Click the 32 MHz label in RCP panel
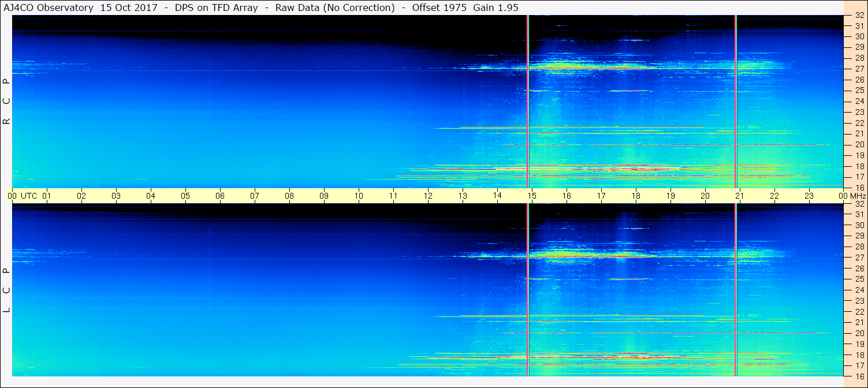868x388 pixels. coord(859,15)
